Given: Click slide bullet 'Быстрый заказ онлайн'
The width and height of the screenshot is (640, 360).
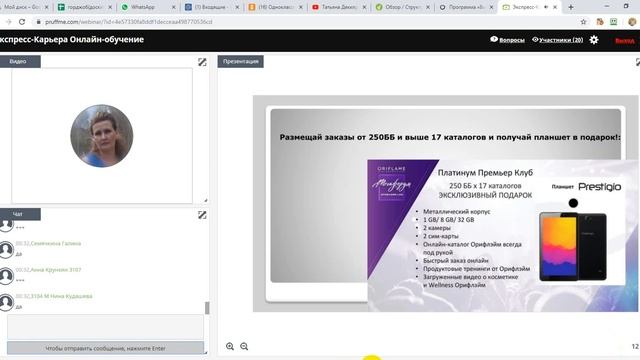Looking at the screenshot, I should (456, 260).
